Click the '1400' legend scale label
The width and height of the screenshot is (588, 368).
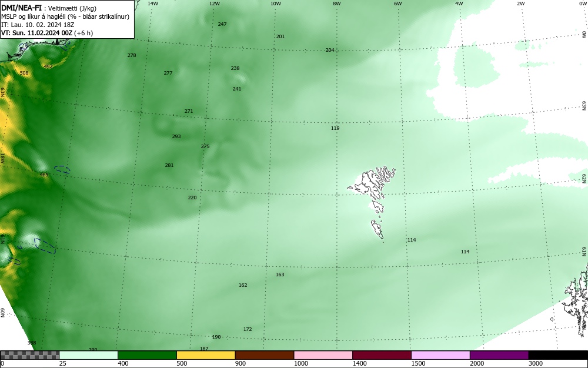(x=359, y=363)
